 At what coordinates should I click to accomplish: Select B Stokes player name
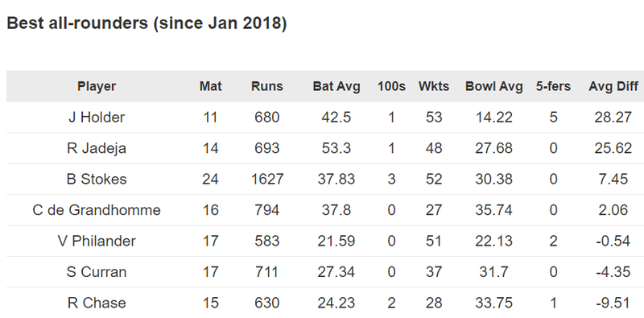pos(97,180)
